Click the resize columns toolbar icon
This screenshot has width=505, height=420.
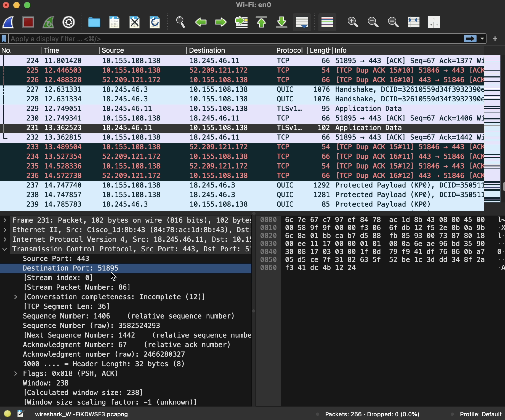(413, 22)
